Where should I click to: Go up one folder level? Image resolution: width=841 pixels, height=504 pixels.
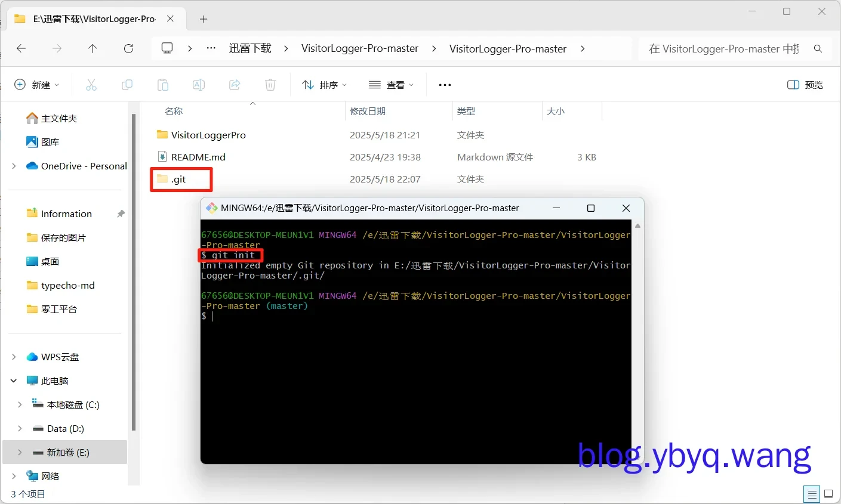pos(93,49)
